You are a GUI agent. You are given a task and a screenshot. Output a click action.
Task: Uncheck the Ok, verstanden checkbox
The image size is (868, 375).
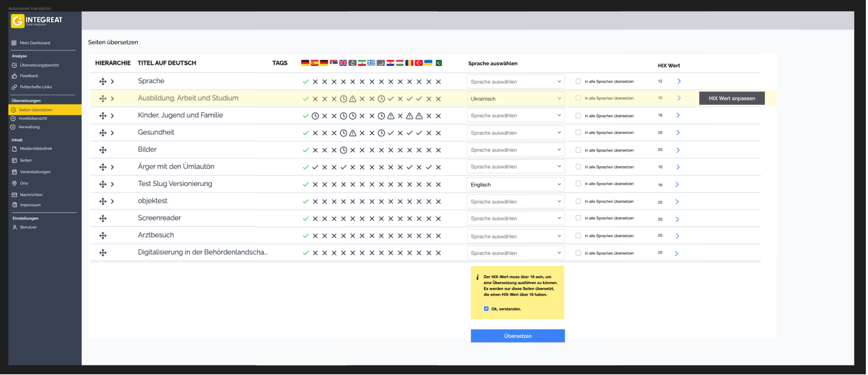click(x=486, y=309)
